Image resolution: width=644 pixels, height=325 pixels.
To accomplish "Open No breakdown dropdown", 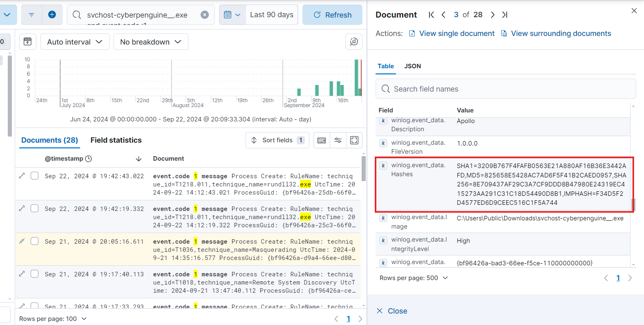I will 151,42.
